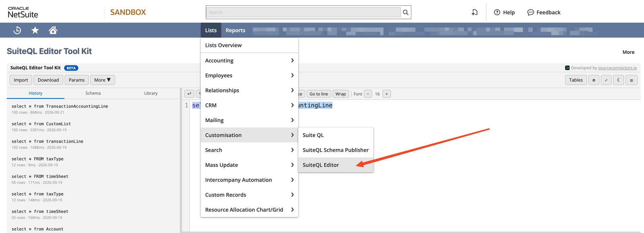Image resolution: width=644 pixels, height=233 pixels.
Task: Click the SuiteQL Editor Tool Kit heading
Action: [x=49, y=51]
